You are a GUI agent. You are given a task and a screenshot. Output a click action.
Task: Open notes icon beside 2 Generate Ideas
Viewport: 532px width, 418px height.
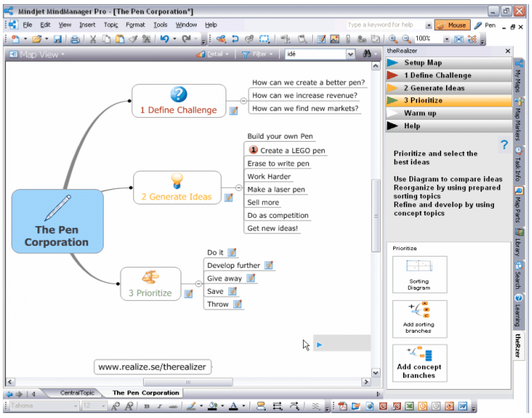pos(228,197)
